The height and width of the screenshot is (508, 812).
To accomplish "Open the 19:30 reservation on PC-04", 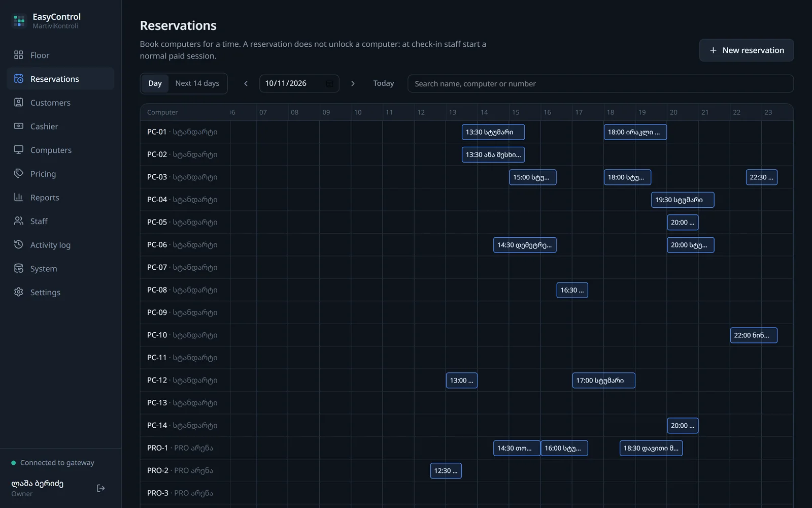I will [683, 200].
